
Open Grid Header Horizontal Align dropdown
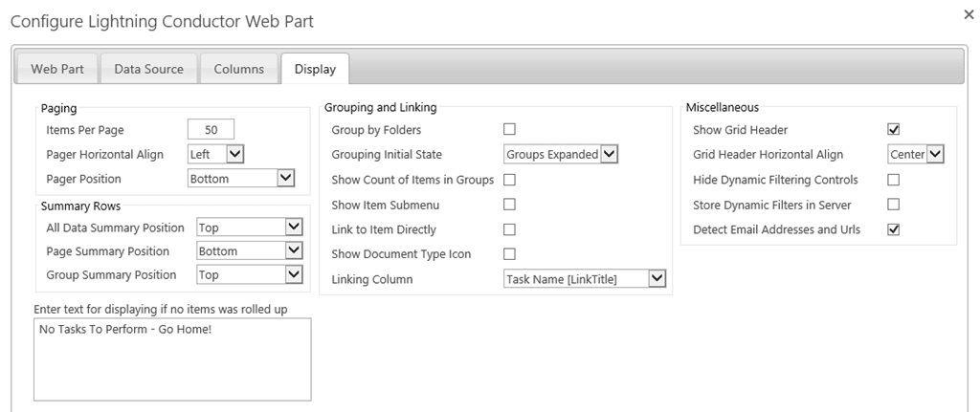coord(916,154)
